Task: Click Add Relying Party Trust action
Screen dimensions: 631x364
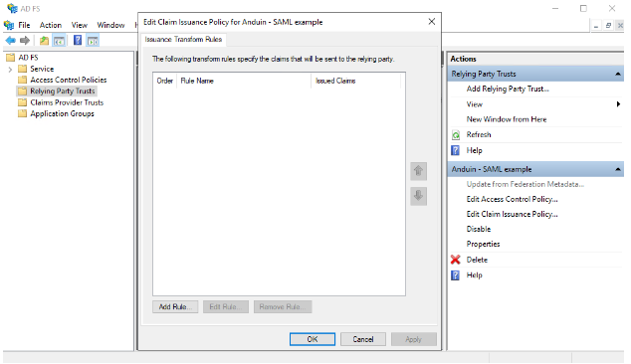Action: [508, 89]
